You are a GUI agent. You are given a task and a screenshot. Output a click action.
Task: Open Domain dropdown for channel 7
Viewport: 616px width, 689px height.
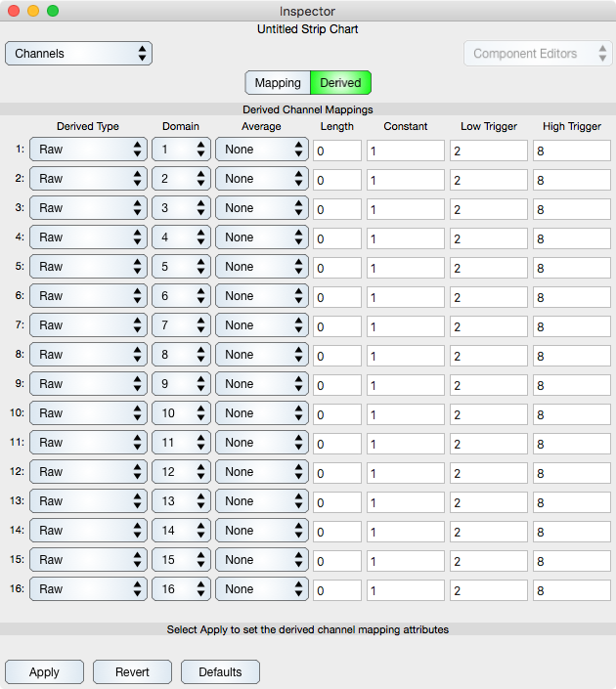pyautogui.click(x=181, y=325)
